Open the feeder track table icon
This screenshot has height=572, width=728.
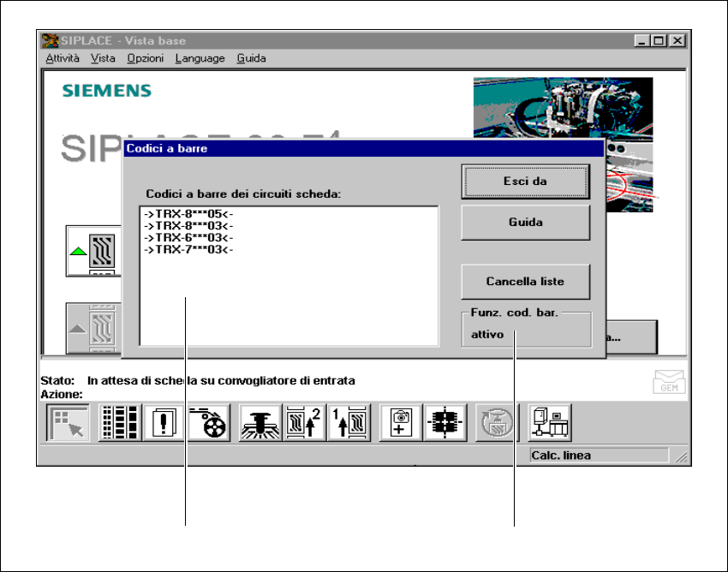tap(120, 422)
